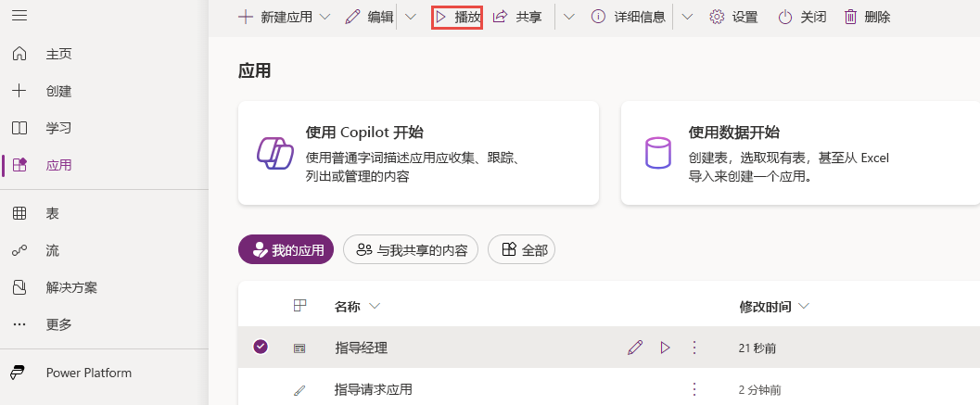Expand the chevron after 详细信息
Image resolution: width=980 pixels, height=405 pixels.
coord(688,17)
